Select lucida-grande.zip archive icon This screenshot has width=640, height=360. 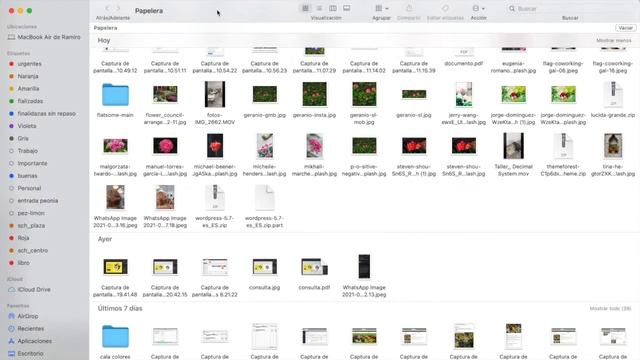click(613, 94)
